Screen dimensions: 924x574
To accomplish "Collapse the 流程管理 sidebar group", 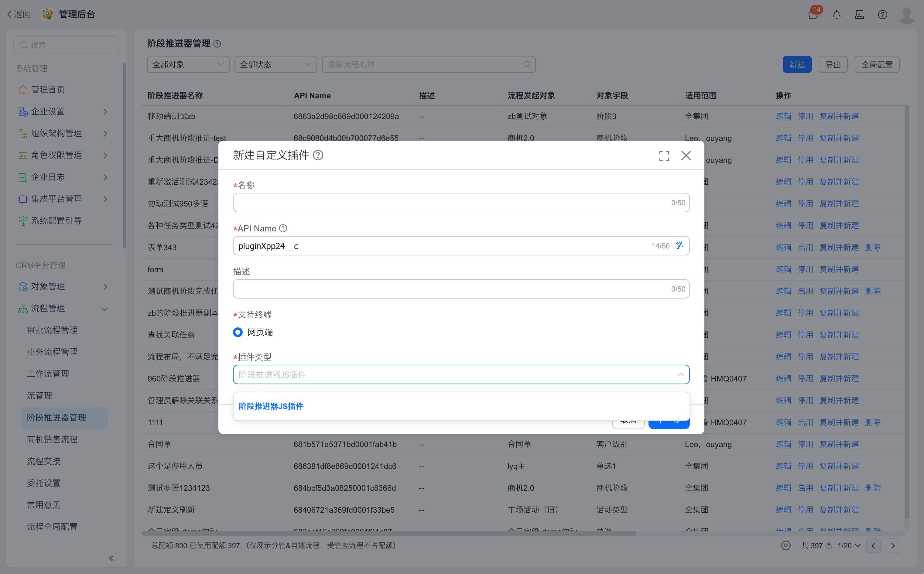I will (x=104, y=309).
